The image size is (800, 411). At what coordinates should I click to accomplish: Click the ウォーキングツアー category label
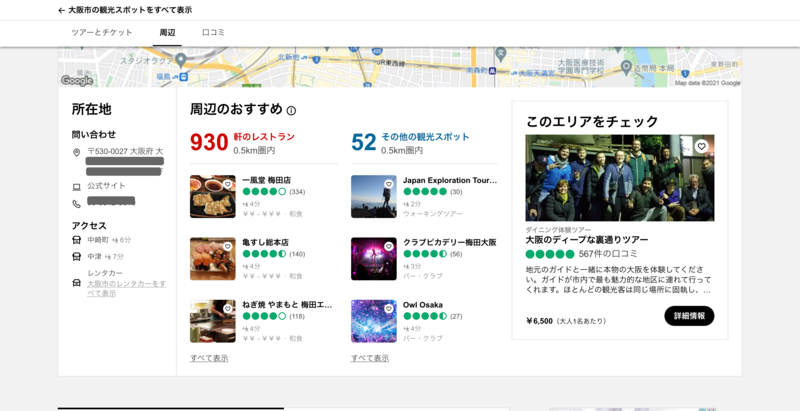coord(433,214)
